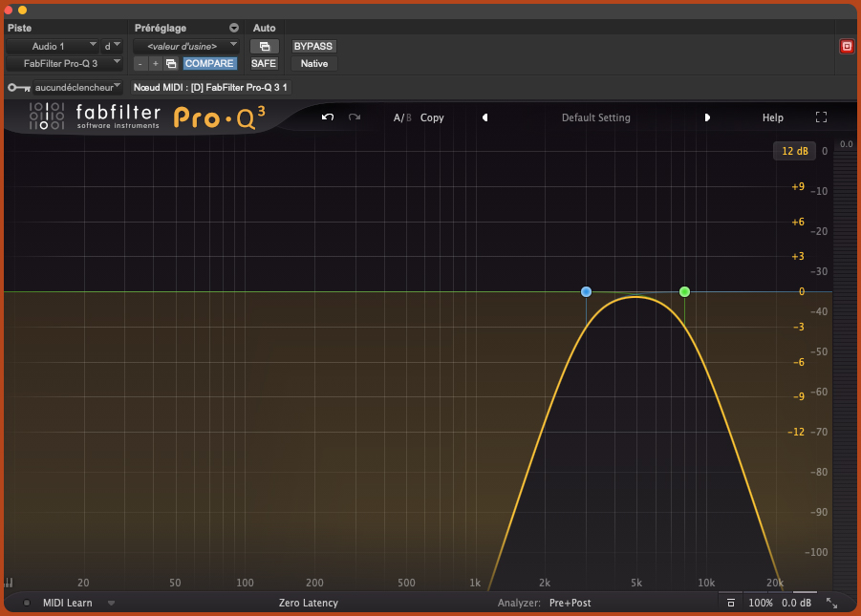Click the red target icon in the plugin header

(846, 46)
